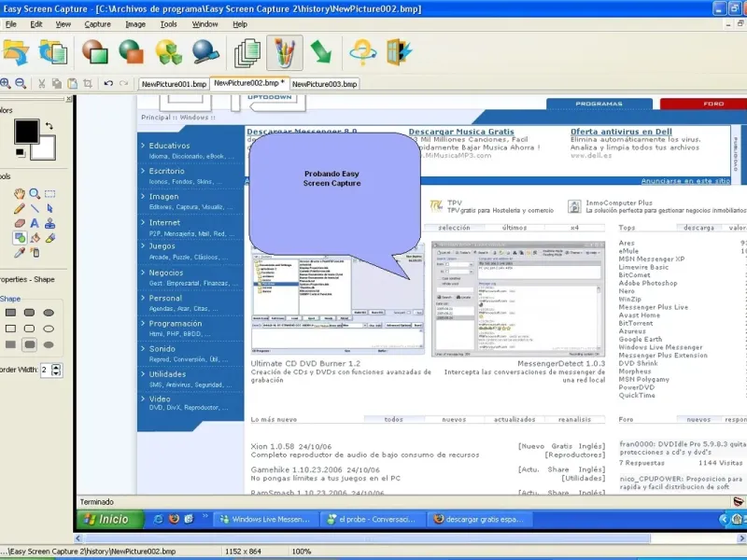Click the green downward arrow toolbar icon
This screenshot has width=747, height=560.
point(321,51)
